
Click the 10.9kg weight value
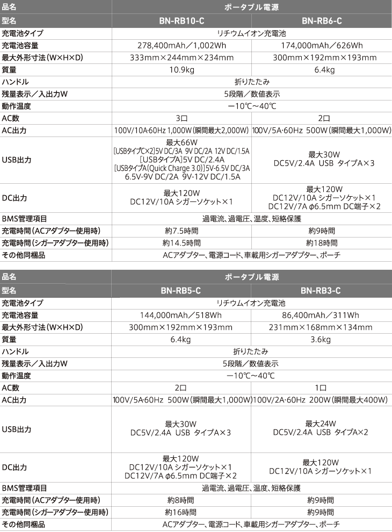182,70
